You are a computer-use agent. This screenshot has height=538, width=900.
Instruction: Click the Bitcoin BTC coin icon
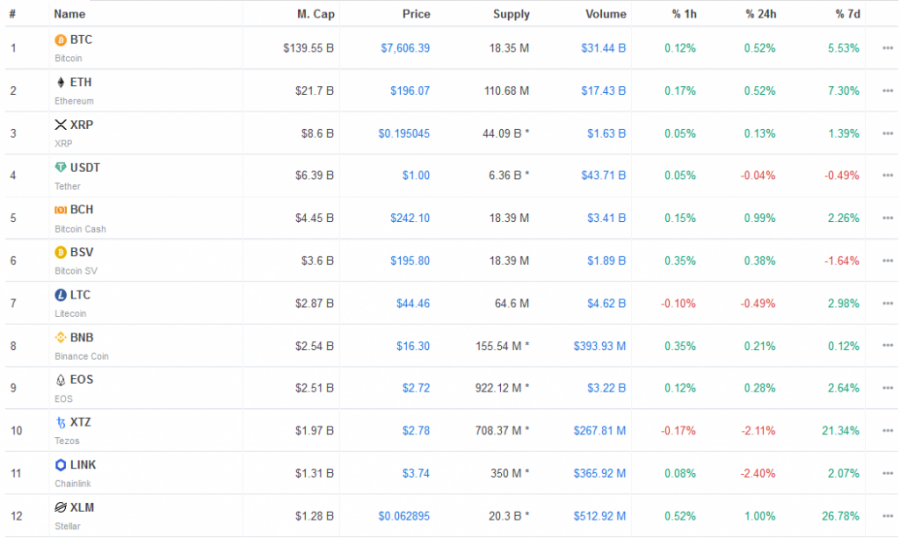pyautogui.click(x=60, y=40)
